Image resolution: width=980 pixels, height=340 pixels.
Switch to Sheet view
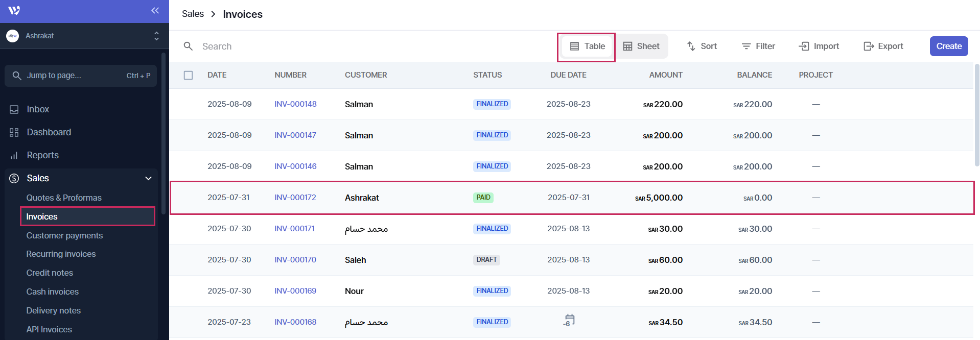641,46
